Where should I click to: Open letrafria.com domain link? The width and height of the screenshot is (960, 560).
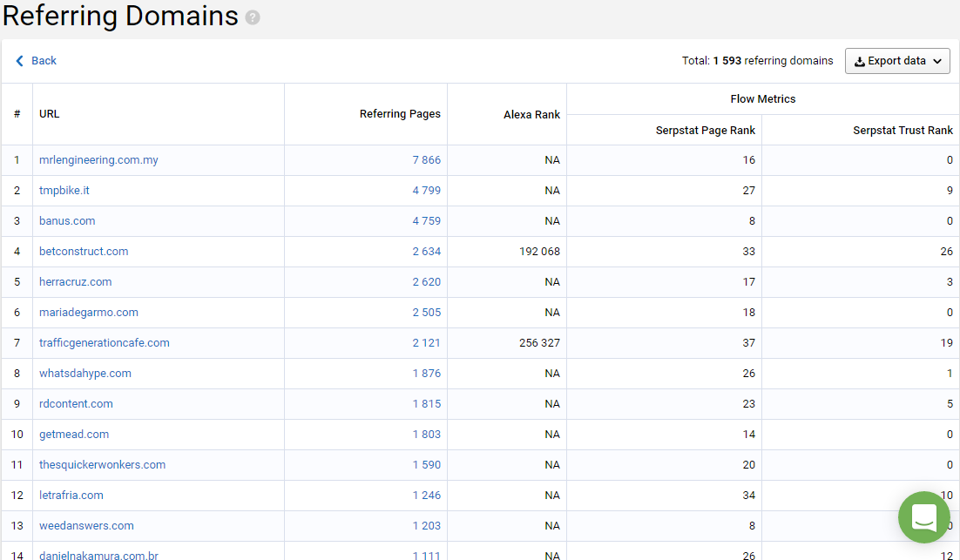click(x=71, y=496)
